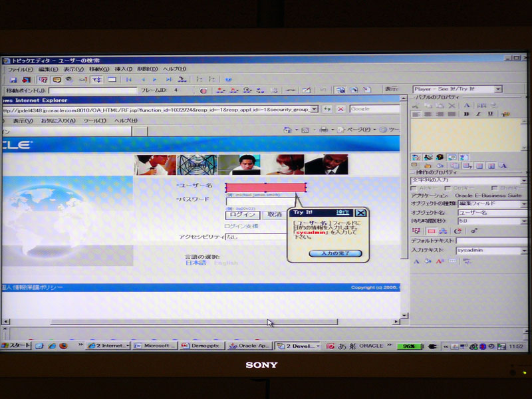532x399 pixels.
Task: Click the 取消 button on the login page
Action: [275, 215]
